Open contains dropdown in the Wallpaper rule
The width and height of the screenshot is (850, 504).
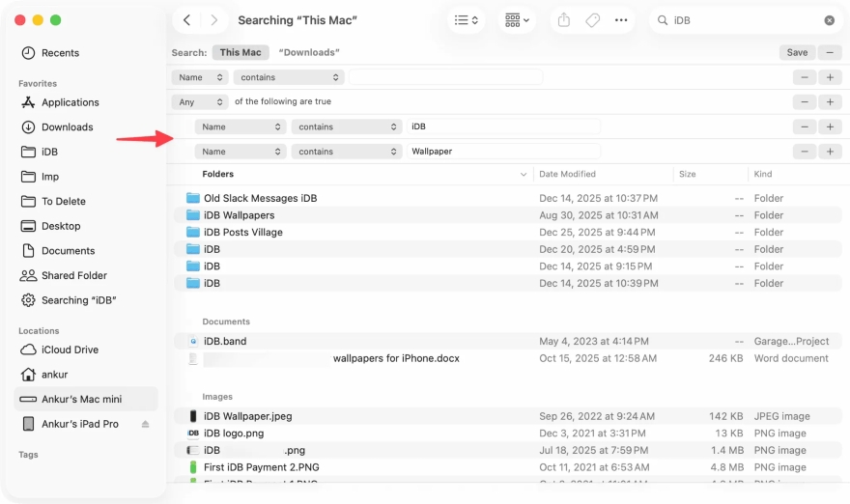[x=347, y=152]
